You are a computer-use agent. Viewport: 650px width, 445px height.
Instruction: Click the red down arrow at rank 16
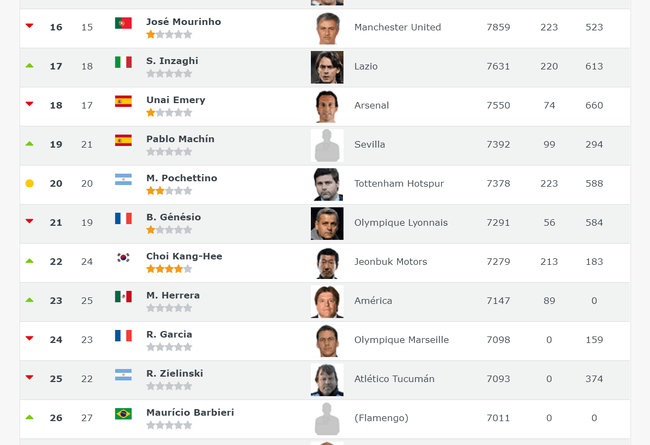[x=29, y=26]
